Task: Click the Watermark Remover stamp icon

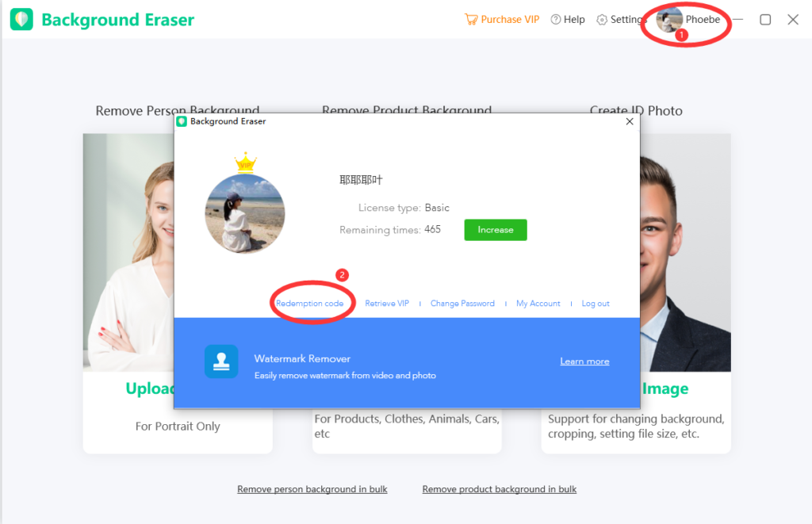Action: pos(221,361)
